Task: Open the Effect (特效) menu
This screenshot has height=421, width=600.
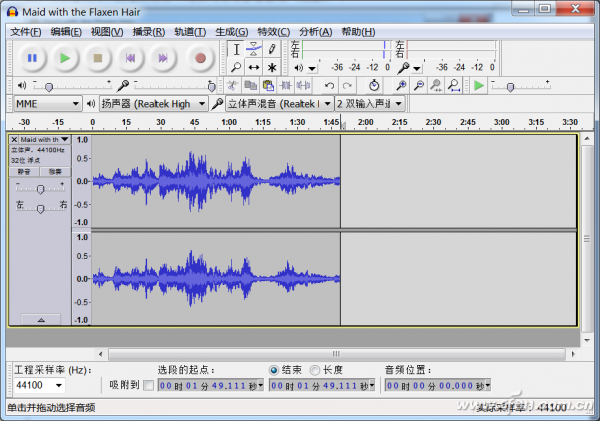Action: (x=274, y=32)
